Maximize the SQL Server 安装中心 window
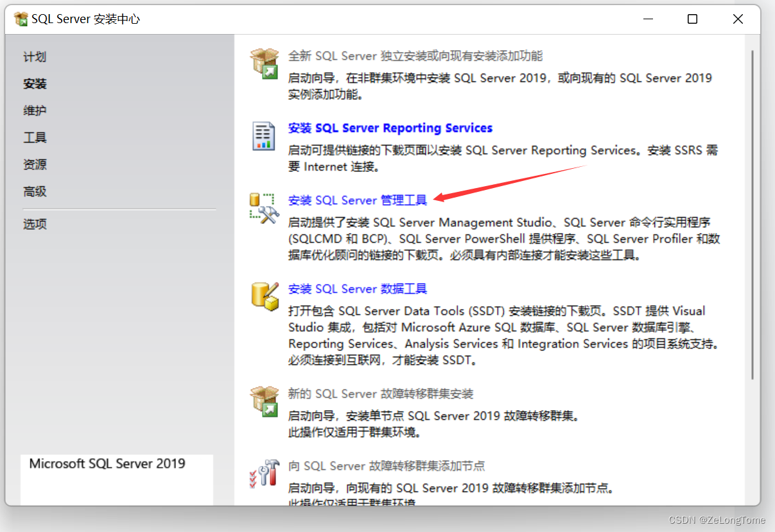This screenshot has width=775, height=532. click(x=692, y=19)
